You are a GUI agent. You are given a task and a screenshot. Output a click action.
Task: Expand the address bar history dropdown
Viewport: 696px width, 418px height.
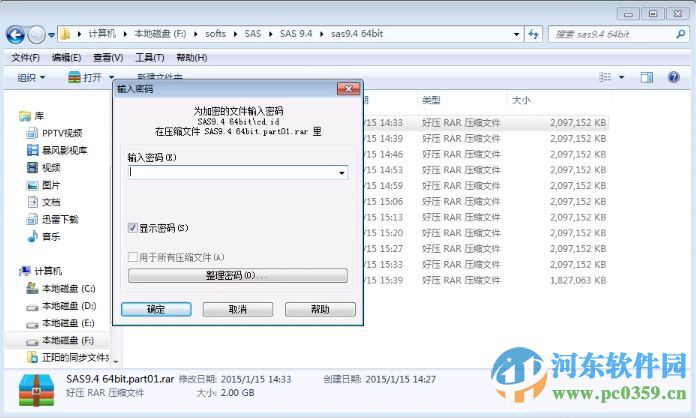(x=516, y=34)
